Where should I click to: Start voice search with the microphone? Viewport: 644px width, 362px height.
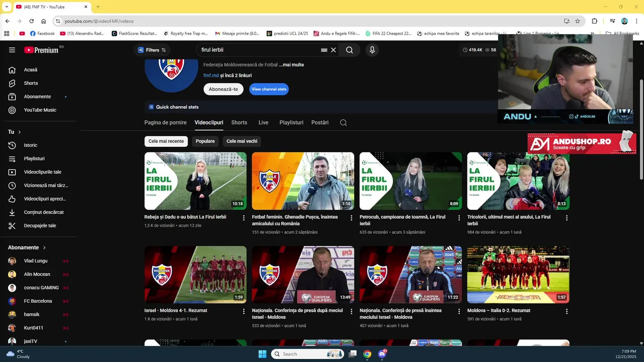372,50
